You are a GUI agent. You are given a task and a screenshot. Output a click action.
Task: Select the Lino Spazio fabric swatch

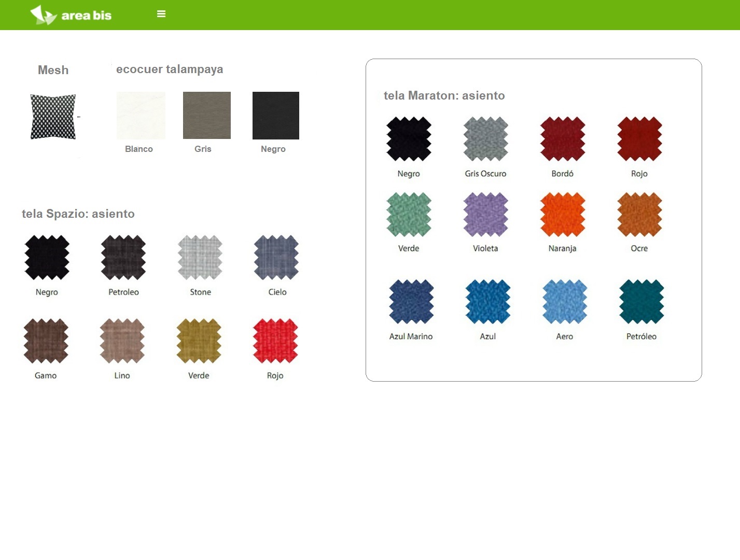[x=122, y=341]
